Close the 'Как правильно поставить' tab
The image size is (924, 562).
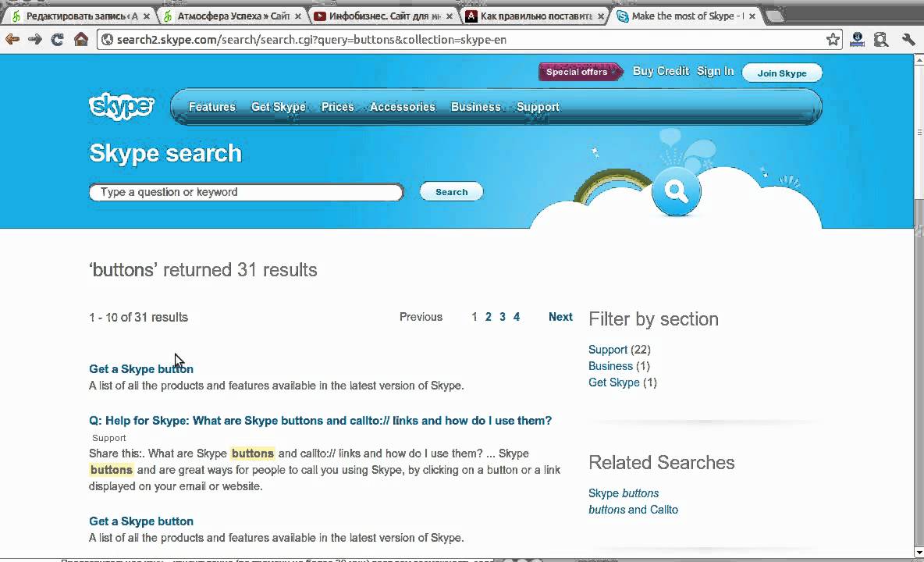coord(600,16)
